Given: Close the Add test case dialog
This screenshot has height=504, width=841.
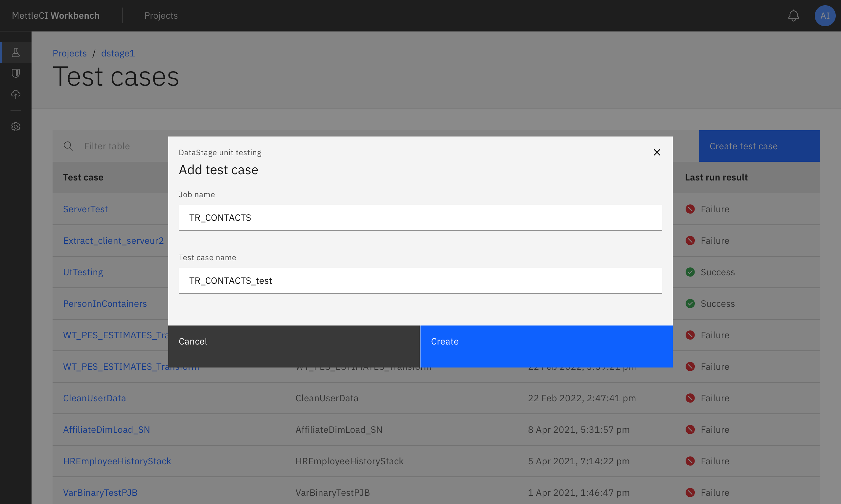Looking at the screenshot, I should pyautogui.click(x=656, y=152).
